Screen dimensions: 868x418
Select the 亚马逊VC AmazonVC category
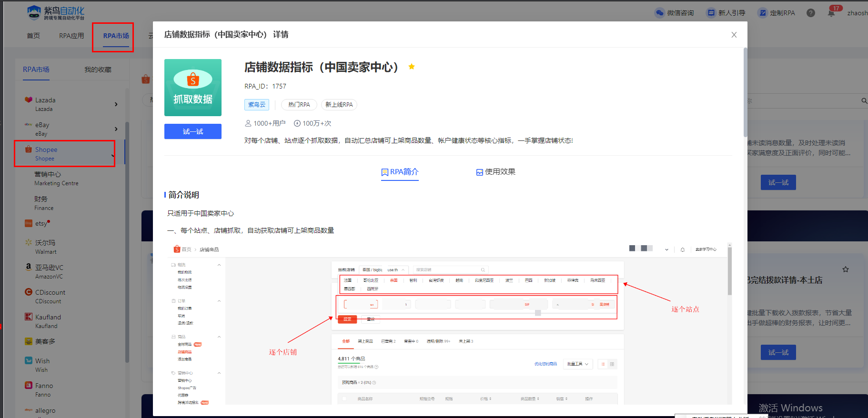49,272
